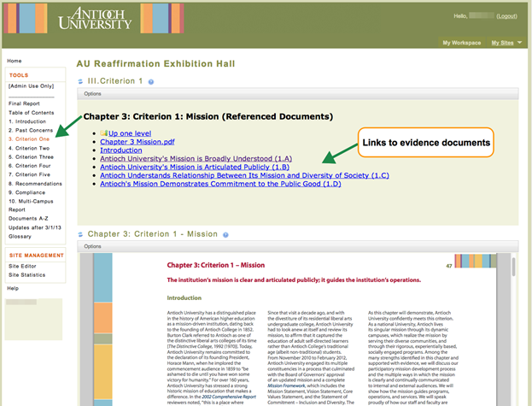Open Help in the sidebar
Image resolution: width=532 pixels, height=406 pixels.
point(13,288)
